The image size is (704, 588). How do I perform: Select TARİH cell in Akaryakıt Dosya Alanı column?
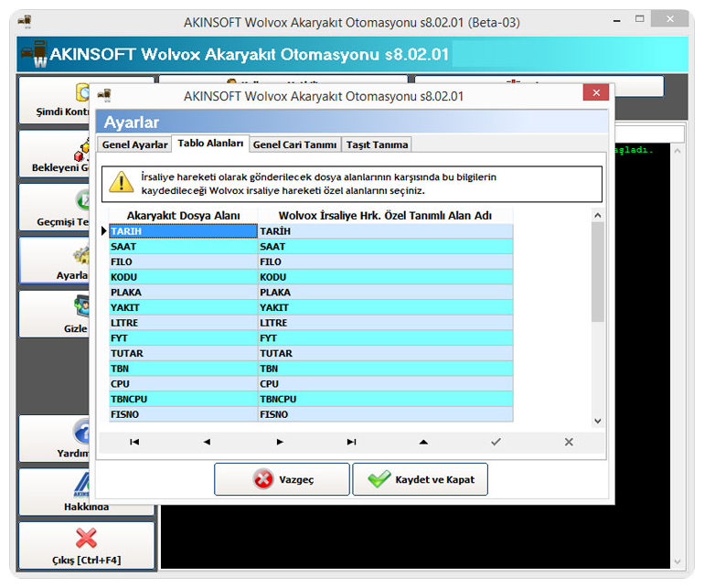pyautogui.click(x=183, y=230)
